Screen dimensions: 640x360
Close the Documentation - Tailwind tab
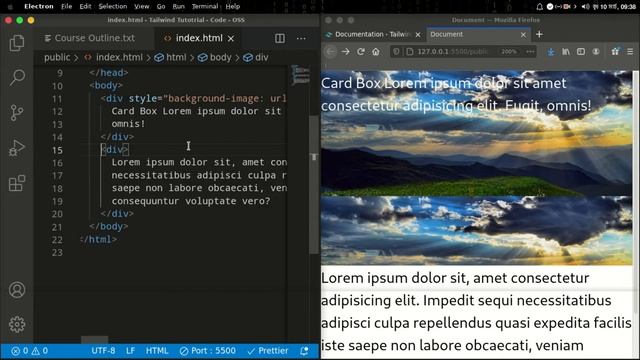point(418,35)
